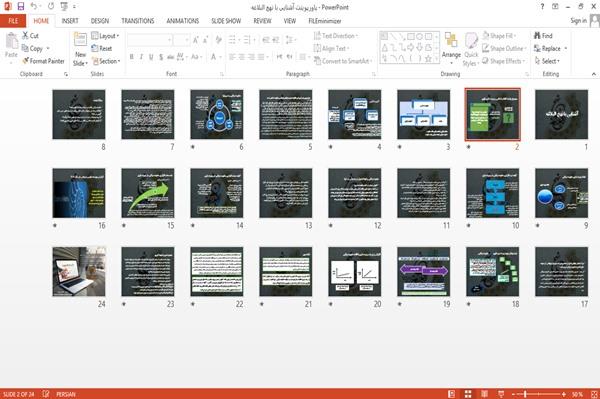Viewport: 600px width, 399px height.
Task: Click the Save icon in quick access toolbar
Action: click(x=21, y=7)
